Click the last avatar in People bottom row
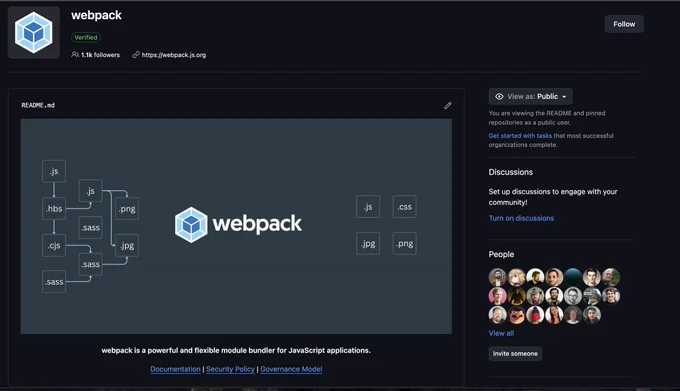The width and height of the screenshot is (680, 391). pos(592,315)
